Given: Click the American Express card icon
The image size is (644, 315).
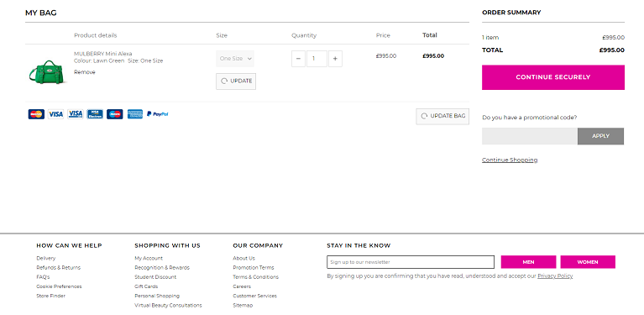Looking at the screenshot, I should click(134, 114).
